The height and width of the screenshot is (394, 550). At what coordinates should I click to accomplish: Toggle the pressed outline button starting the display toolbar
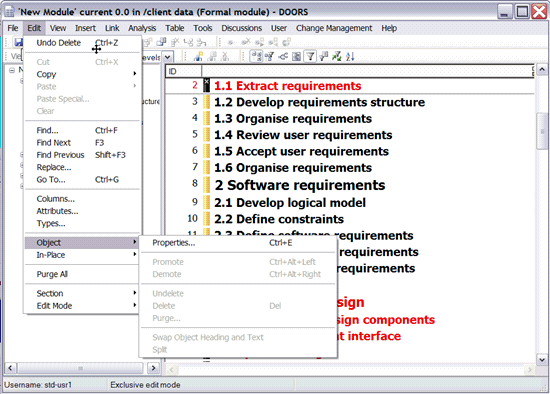[256, 56]
